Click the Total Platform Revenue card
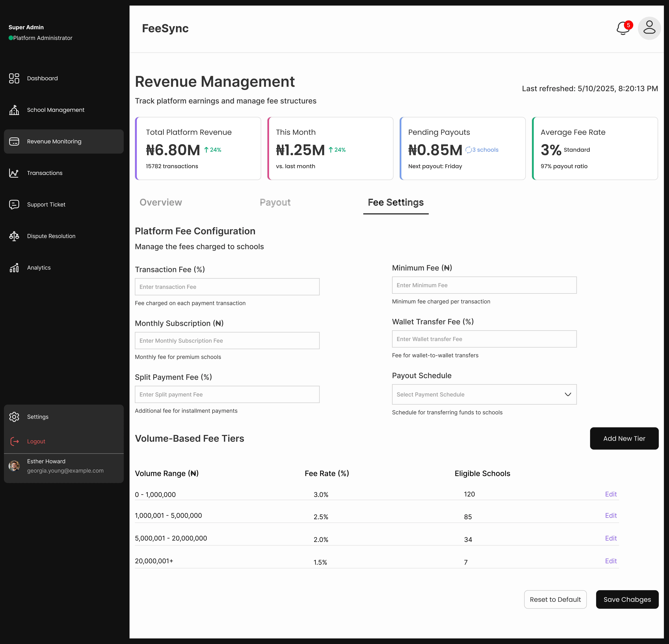This screenshot has width=669, height=644. (x=198, y=148)
